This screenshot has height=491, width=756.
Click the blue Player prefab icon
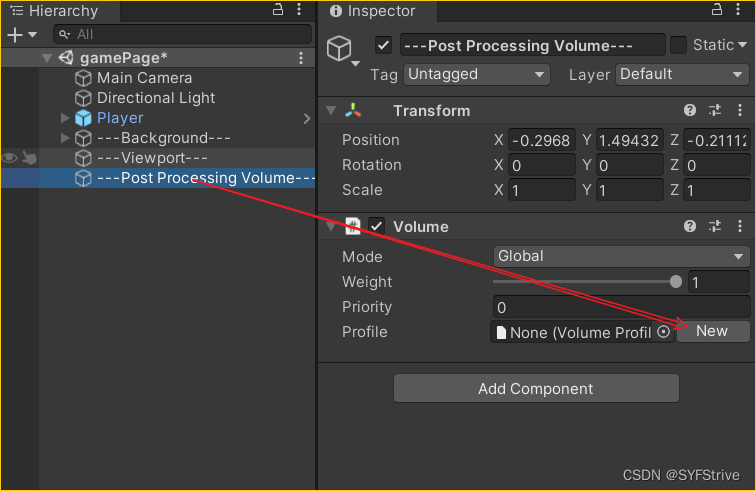pyautogui.click(x=83, y=118)
